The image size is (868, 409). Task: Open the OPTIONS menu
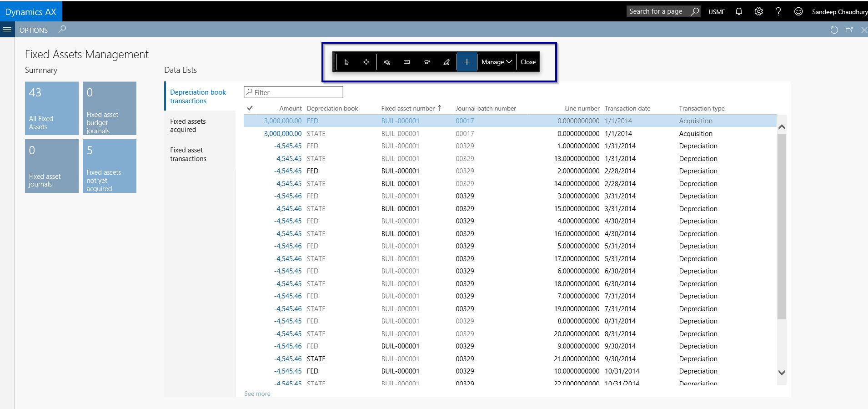[x=34, y=30]
